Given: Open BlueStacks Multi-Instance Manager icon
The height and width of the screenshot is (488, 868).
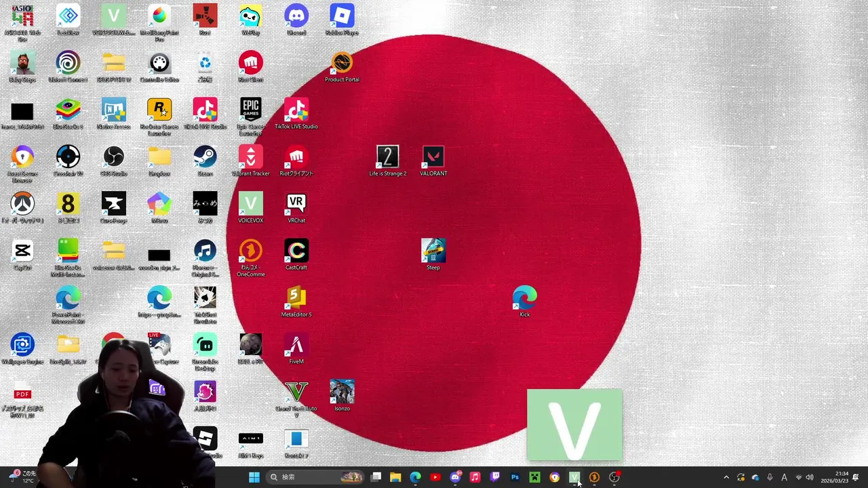Looking at the screenshot, I should [x=68, y=258].
